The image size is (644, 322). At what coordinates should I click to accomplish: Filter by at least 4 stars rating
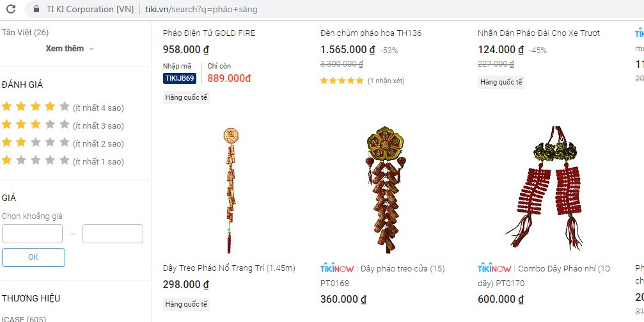tap(63, 108)
